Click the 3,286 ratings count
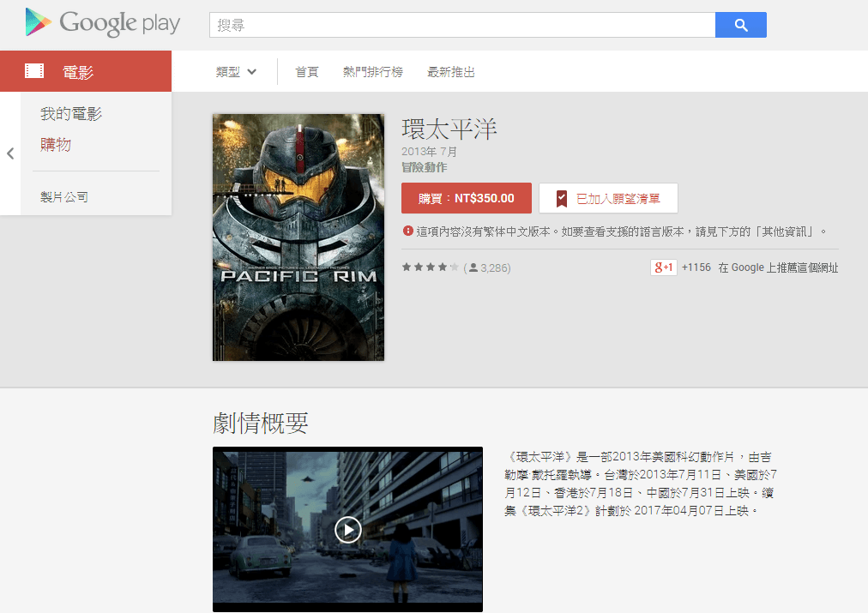The width and height of the screenshot is (868, 613). click(x=494, y=268)
